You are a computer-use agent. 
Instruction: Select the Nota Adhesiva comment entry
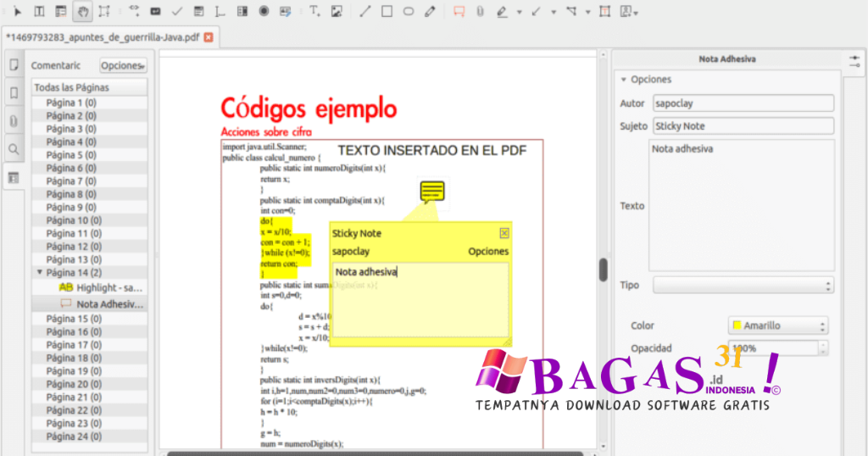coord(102,303)
